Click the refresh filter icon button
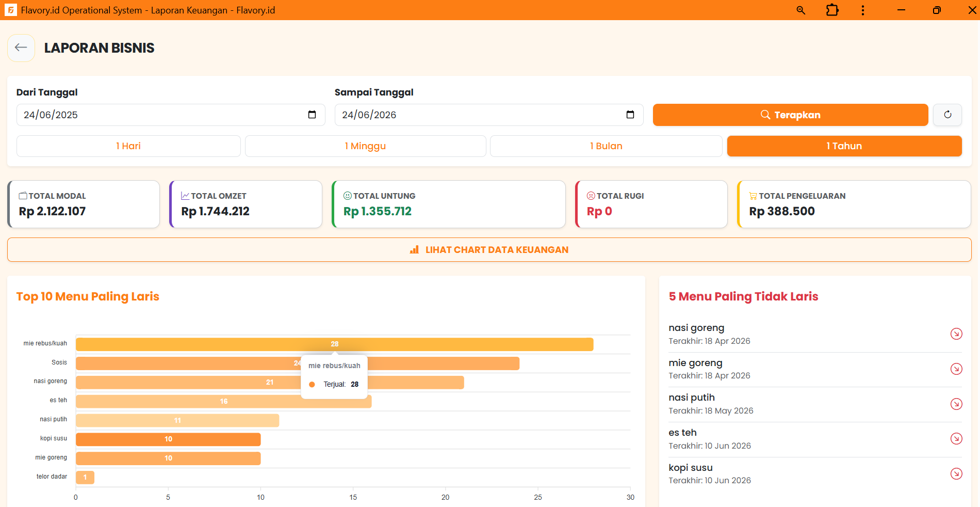The width and height of the screenshot is (980, 507). [x=948, y=115]
